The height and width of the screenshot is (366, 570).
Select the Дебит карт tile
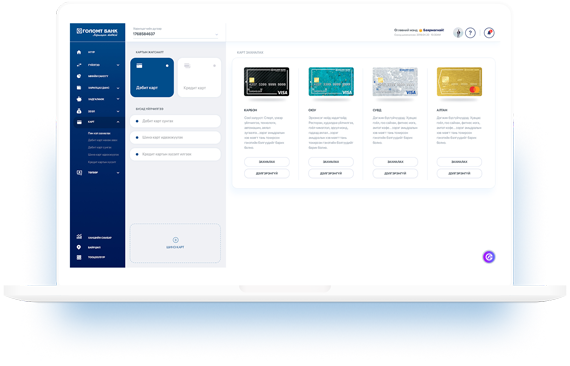tap(152, 77)
